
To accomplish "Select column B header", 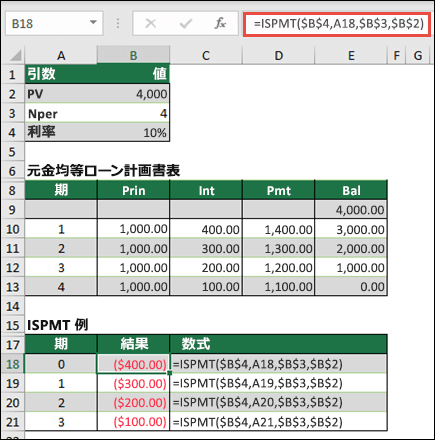I will click(x=133, y=55).
